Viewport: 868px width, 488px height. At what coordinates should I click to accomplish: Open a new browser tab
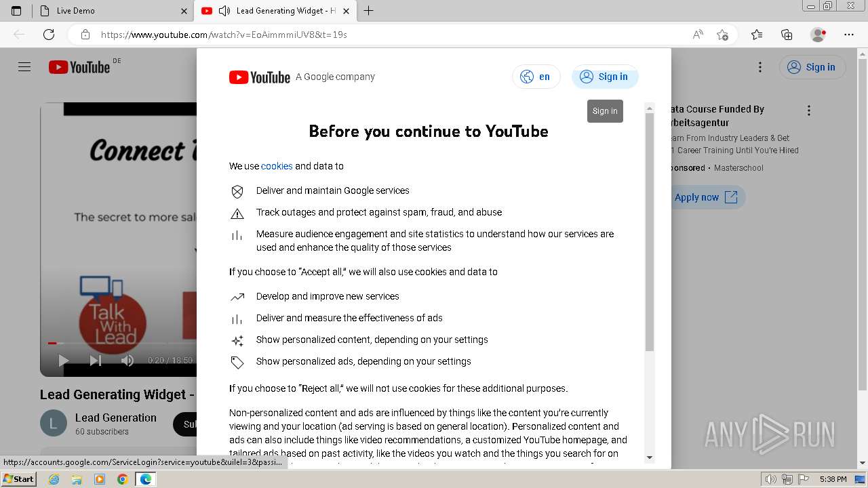tap(368, 11)
